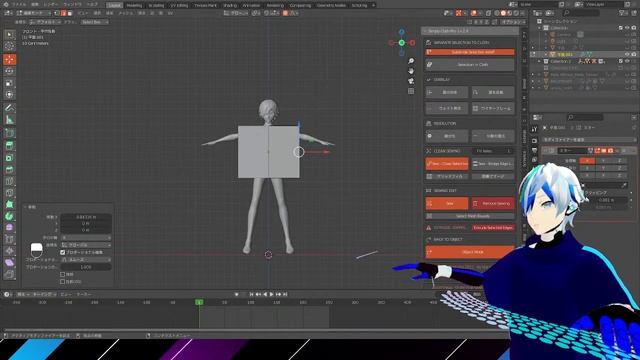The width and height of the screenshot is (640, 360).
Task: Select face select mode in the header
Action: coord(70,13)
